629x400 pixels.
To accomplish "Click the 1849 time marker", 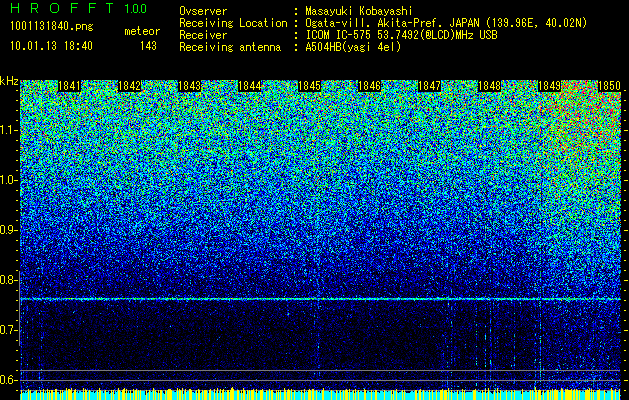I will [x=549, y=86].
